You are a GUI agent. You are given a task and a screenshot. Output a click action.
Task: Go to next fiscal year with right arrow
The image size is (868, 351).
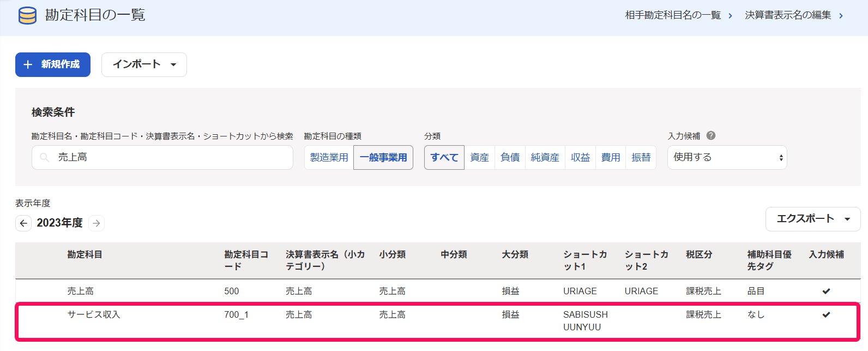[x=97, y=223]
